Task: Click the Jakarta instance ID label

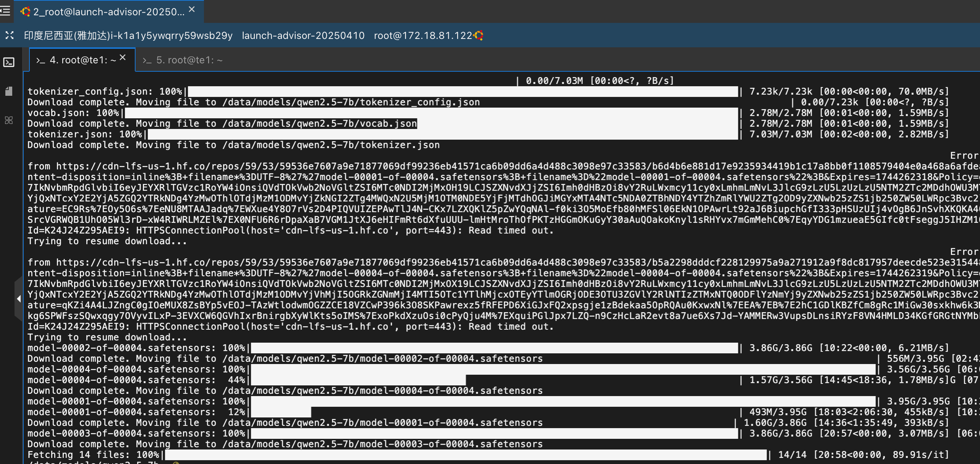Action: click(128, 35)
